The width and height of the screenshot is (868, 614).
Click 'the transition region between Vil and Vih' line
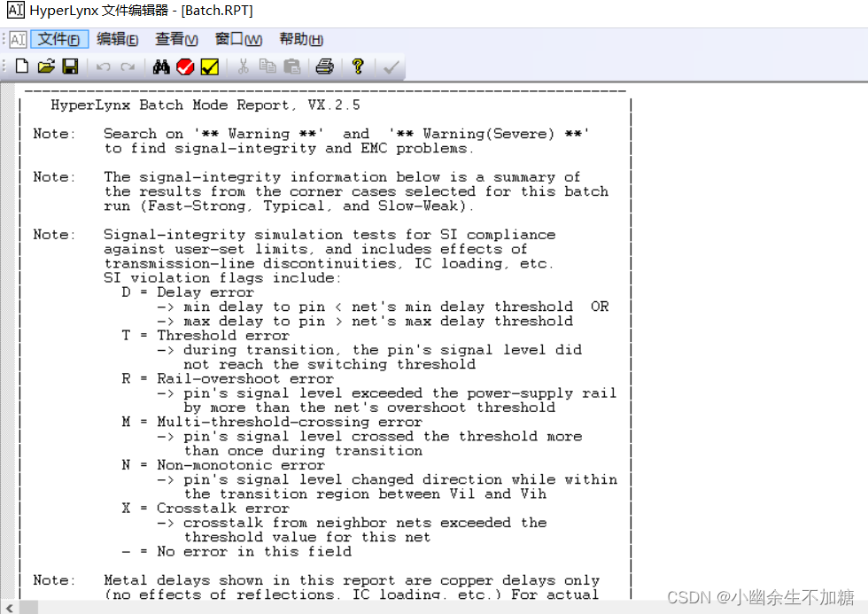[x=365, y=494]
